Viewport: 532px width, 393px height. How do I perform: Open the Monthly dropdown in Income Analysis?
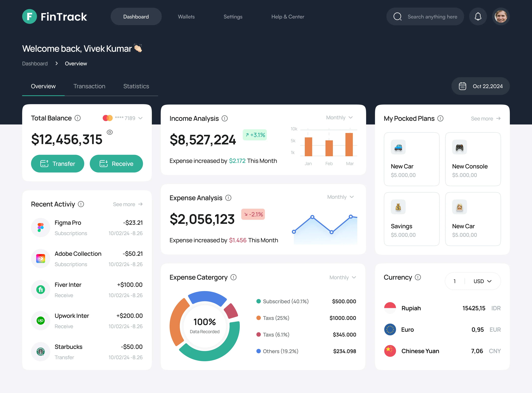340,117
